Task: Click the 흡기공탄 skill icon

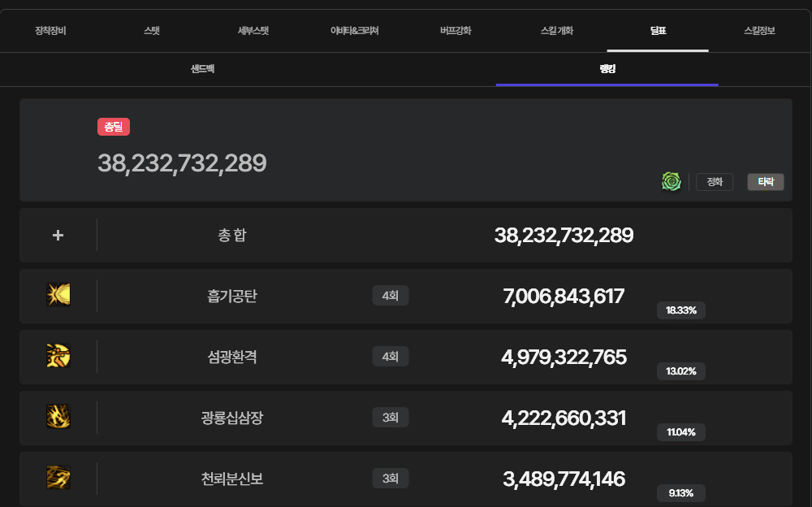Action: 58,295
